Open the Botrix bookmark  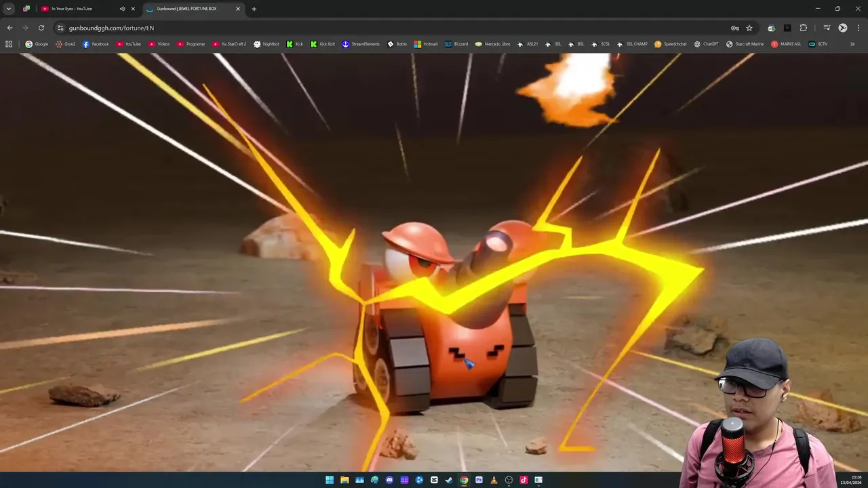coord(397,44)
